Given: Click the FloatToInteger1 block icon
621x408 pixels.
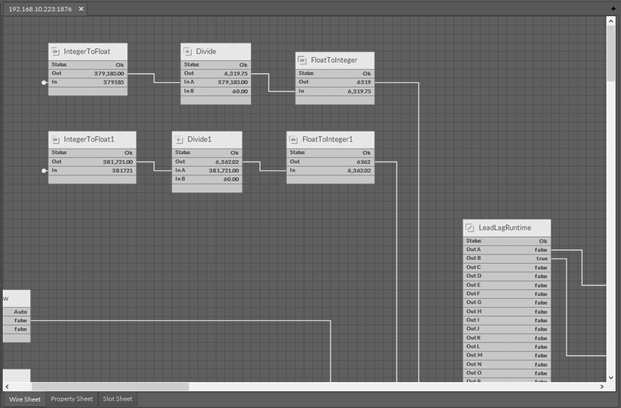Looking at the screenshot, I should pos(295,140).
